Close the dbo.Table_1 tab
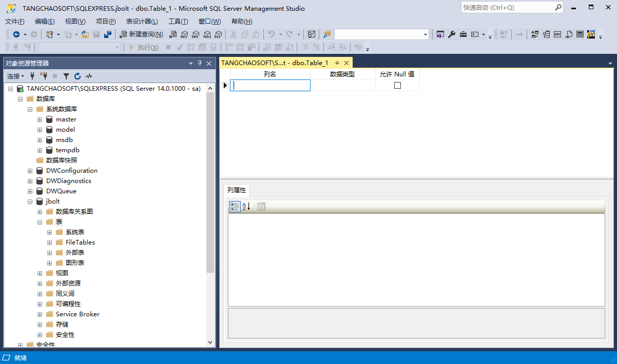The width and height of the screenshot is (617, 364). click(x=346, y=63)
